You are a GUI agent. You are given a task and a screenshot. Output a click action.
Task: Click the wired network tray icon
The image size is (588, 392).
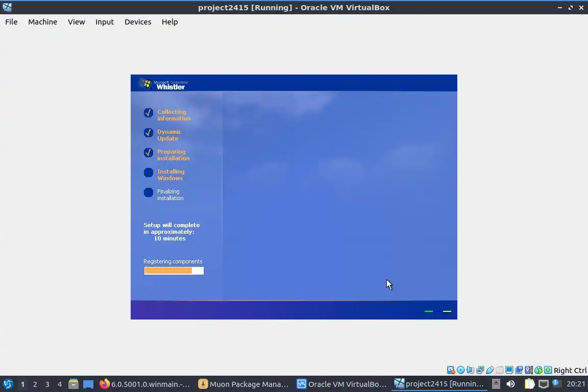pos(543,384)
